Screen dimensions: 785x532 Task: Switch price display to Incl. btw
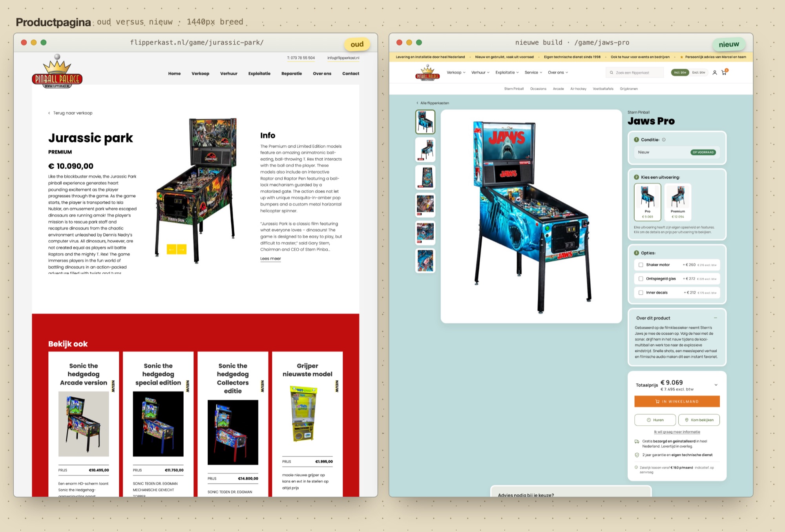tap(680, 73)
